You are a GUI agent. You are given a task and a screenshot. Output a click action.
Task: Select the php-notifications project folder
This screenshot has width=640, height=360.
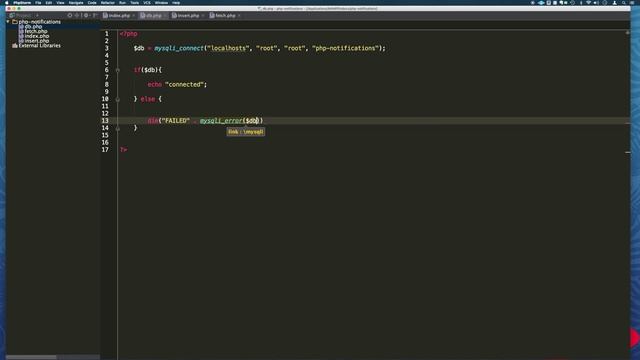pos(40,22)
